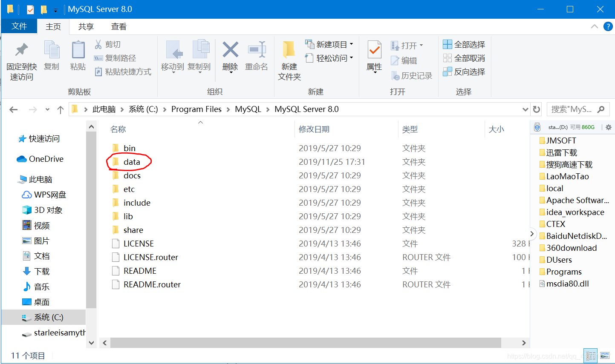Screen dimensions: 615x364
Task: Click Select none (全部取消) icon
Action: (x=447, y=58)
